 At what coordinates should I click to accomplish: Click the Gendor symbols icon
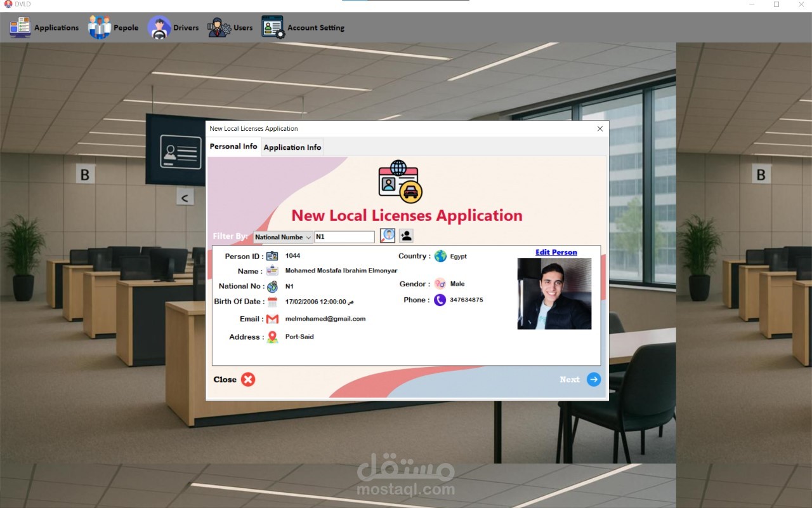[x=440, y=284]
